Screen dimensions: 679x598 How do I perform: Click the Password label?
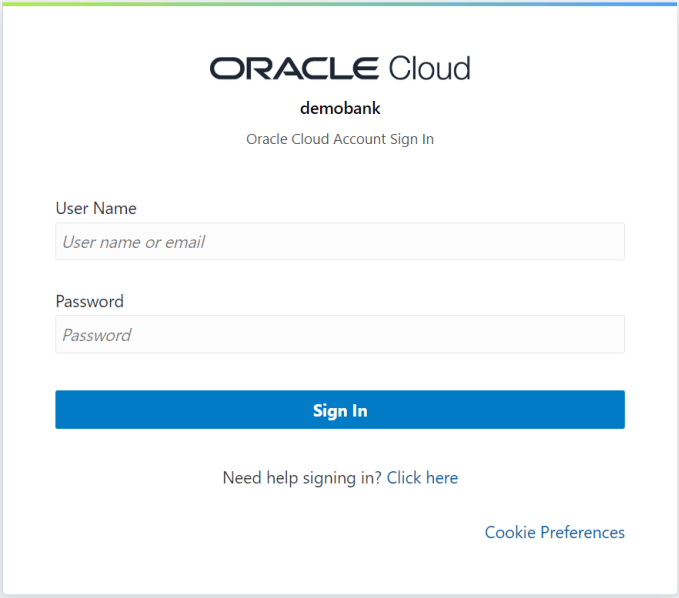(x=90, y=302)
